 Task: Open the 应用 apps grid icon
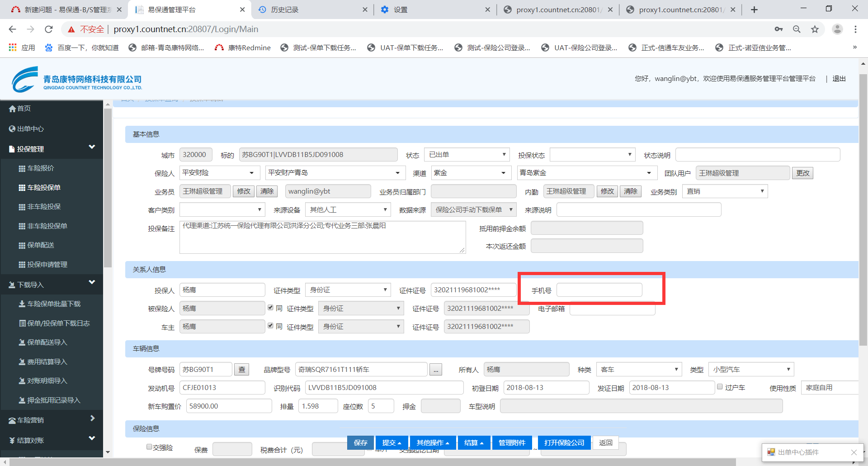13,48
